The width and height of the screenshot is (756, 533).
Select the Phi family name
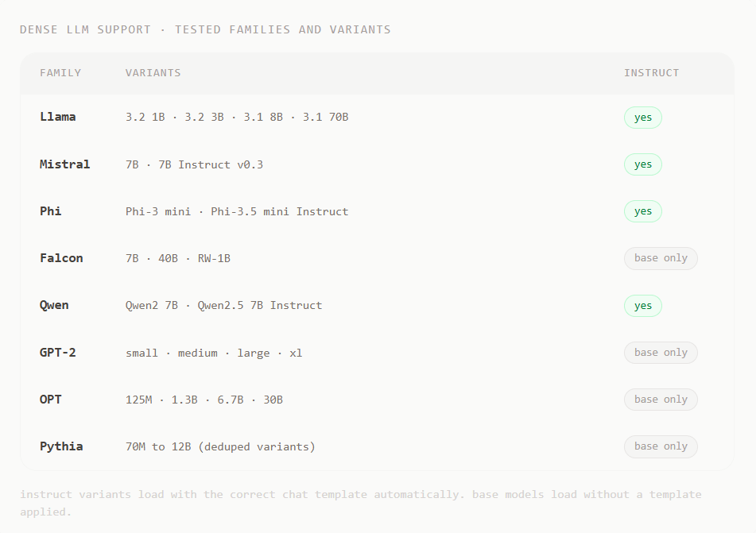[50, 211]
